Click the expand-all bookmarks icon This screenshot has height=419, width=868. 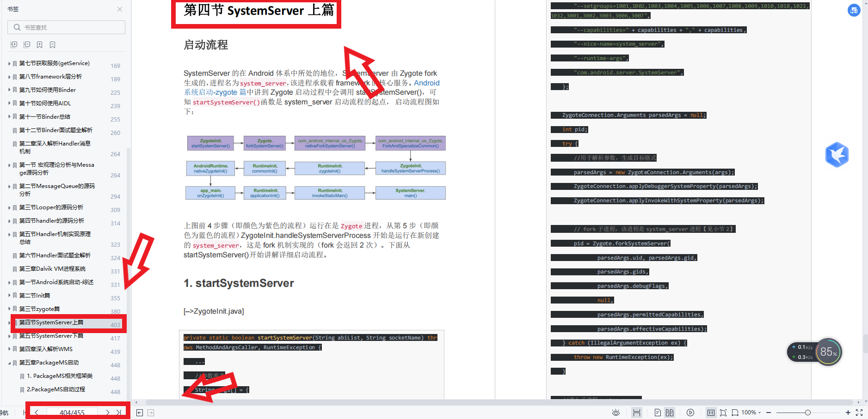(x=14, y=45)
